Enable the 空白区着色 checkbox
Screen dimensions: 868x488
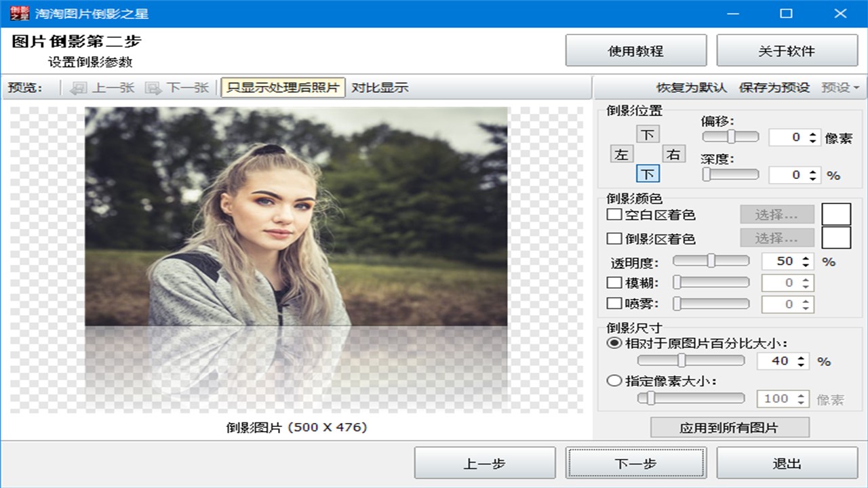point(614,215)
